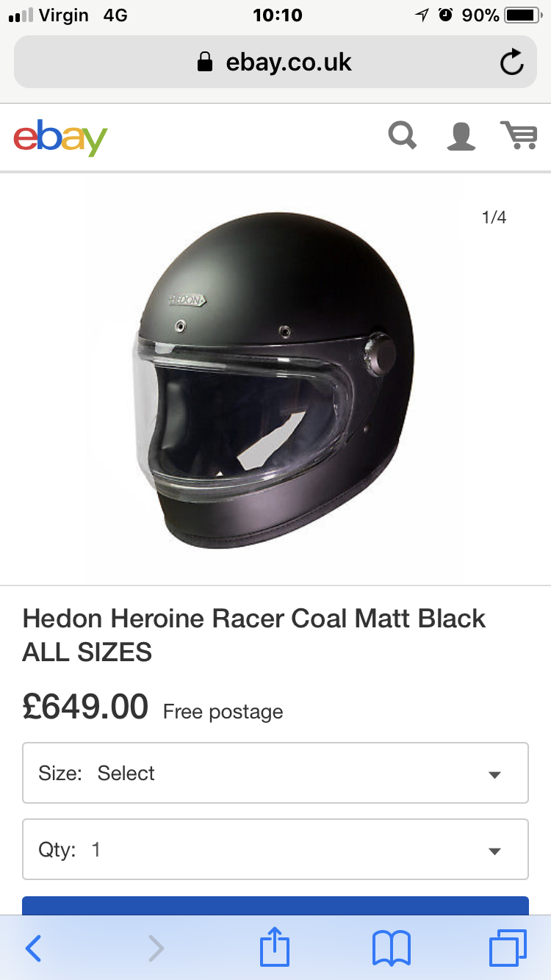
Task: Open the Safari share sheet
Action: 275,947
